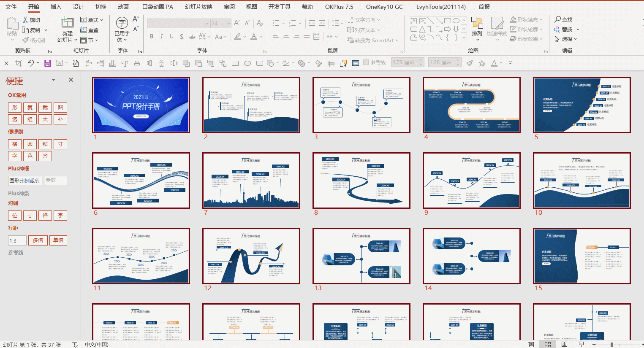The image size is (644, 348).
Task: Click the font color A swatch in quick toolbar
Action: click(x=494, y=63)
